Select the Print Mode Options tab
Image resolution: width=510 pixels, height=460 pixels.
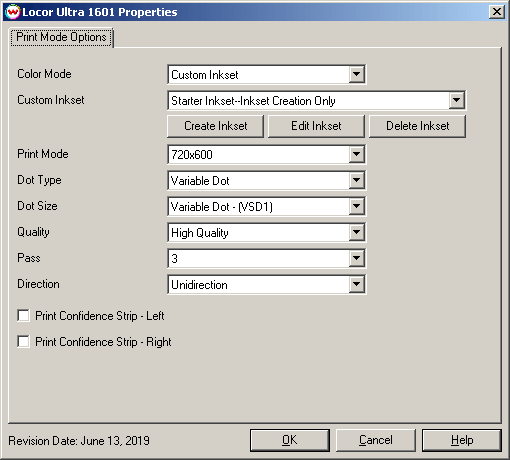pos(61,37)
